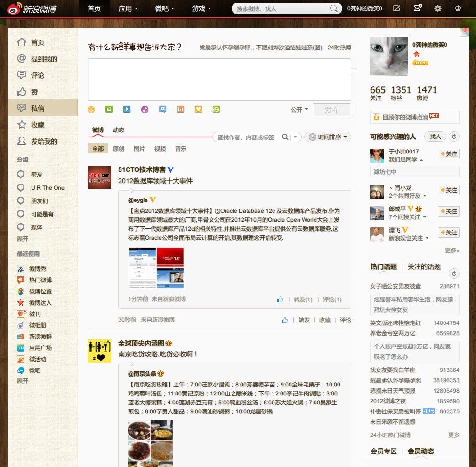Click the 发布 publish button

(x=332, y=110)
